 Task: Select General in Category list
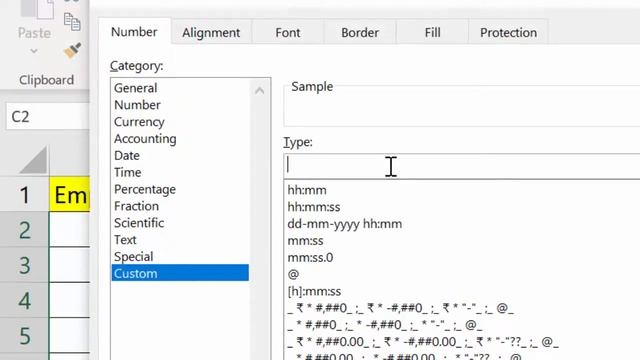(180, 88)
